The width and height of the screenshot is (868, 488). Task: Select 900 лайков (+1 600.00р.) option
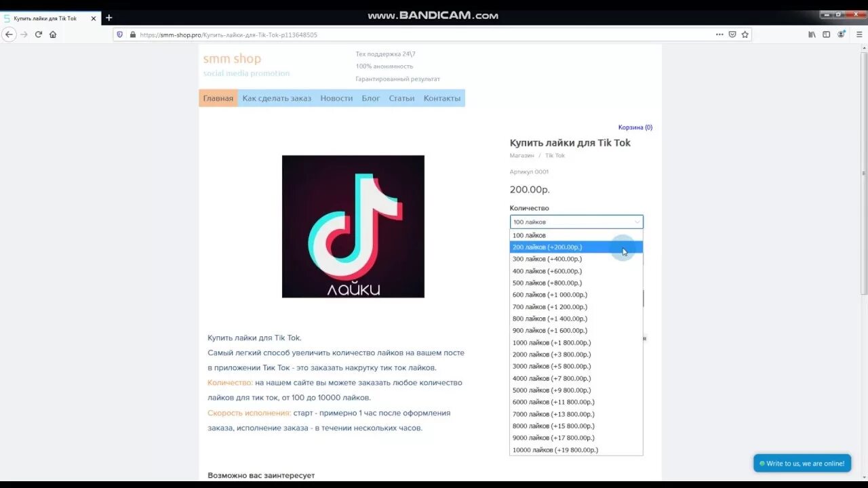pyautogui.click(x=576, y=331)
